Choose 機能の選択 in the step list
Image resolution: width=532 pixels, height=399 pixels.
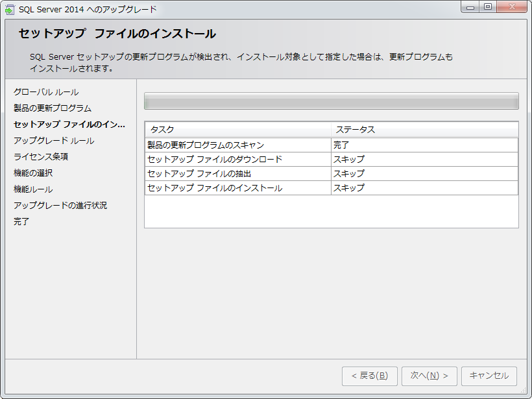[33, 173]
